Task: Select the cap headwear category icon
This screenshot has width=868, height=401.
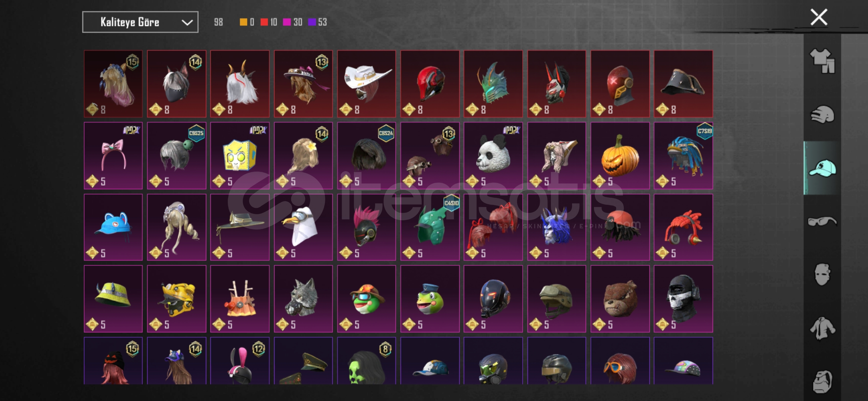Action: (822, 168)
